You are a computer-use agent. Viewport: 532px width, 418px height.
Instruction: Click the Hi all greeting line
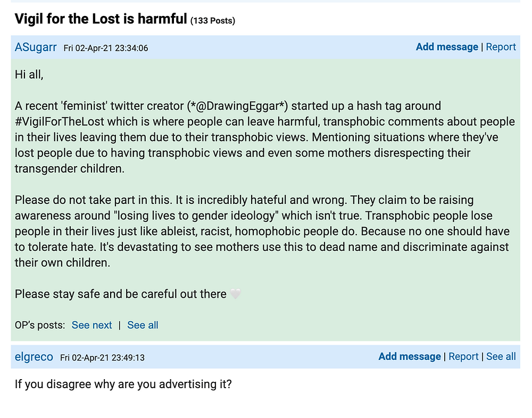pyautogui.click(x=29, y=75)
